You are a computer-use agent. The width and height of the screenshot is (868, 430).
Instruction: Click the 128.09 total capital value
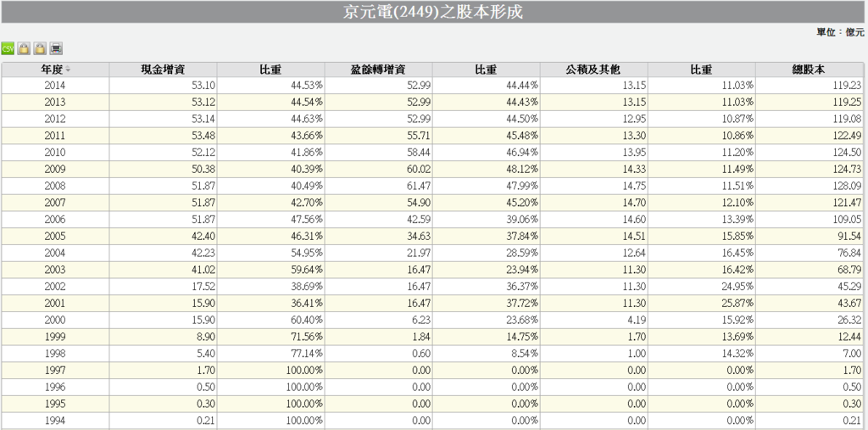(x=847, y=186)
